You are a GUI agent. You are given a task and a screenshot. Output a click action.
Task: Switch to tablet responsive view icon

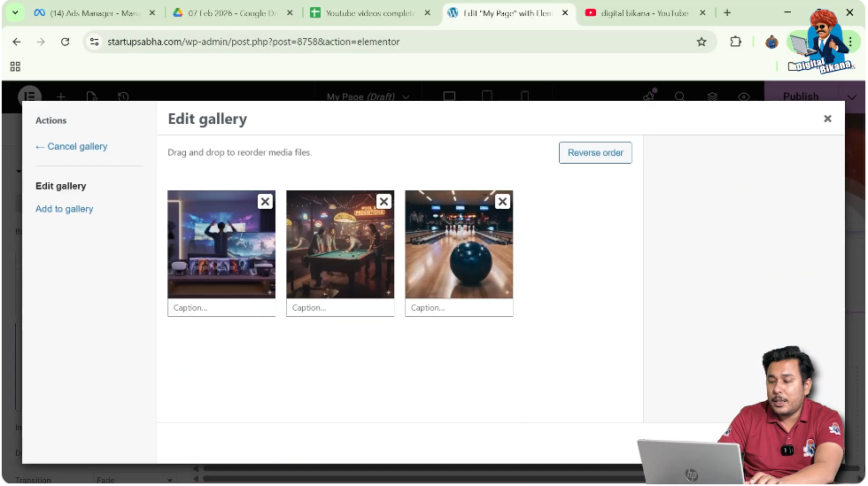[x=486, y=96]
